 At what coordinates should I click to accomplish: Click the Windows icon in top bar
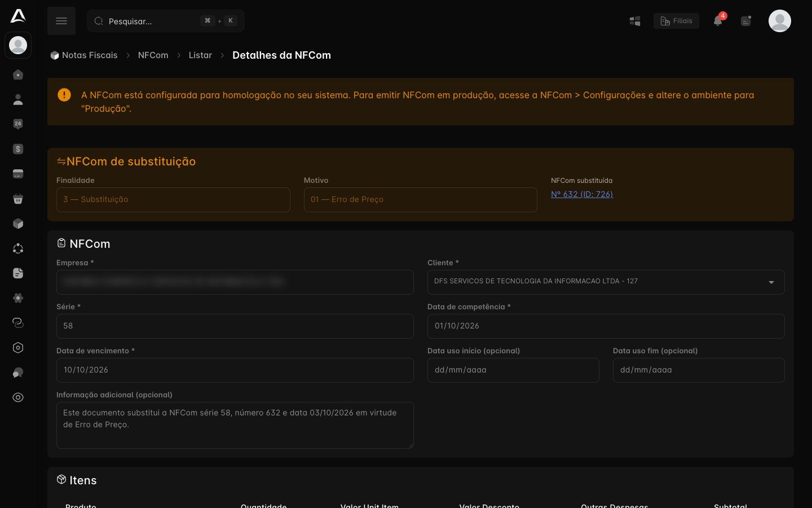pyautogui.click(x=635, y=21)
